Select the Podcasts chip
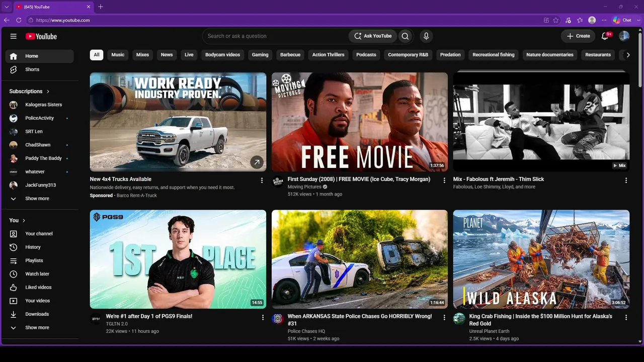Viewport: 644px width, 362px height. pos(366,55)
